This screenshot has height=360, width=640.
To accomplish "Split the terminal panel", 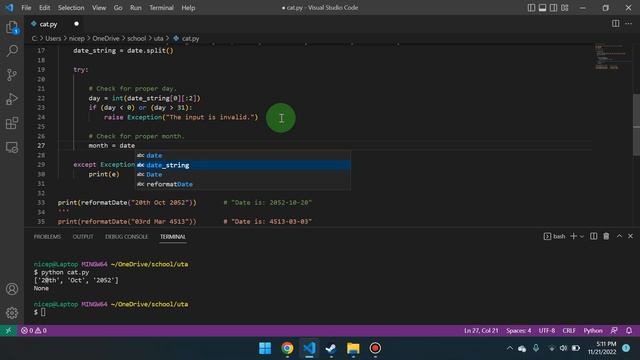I will point(594,236).
